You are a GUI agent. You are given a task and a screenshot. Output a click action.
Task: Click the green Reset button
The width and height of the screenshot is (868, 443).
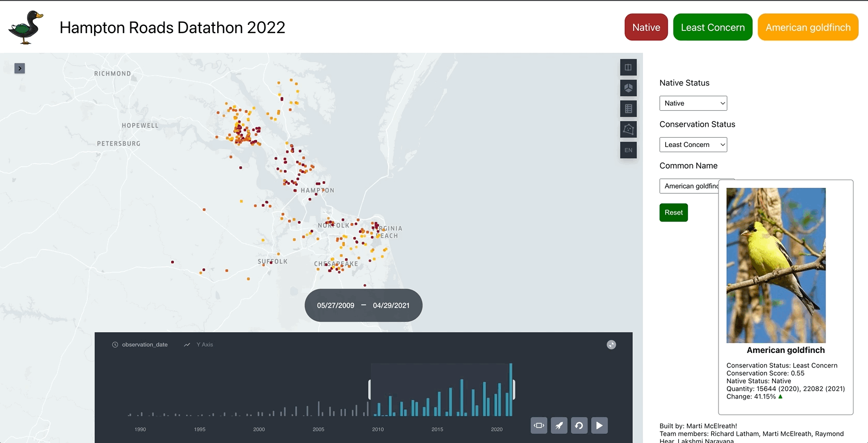[674, 213]
